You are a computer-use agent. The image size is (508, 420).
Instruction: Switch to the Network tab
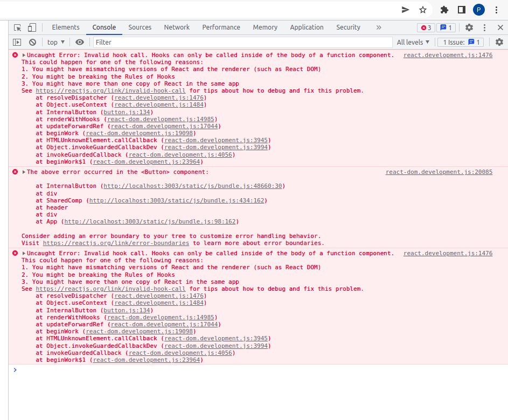point(177,27)
